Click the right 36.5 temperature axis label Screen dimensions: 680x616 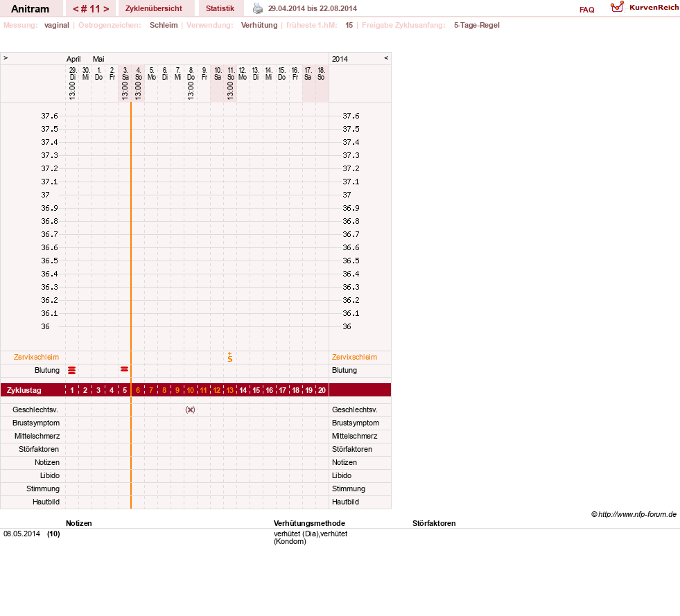351,261
